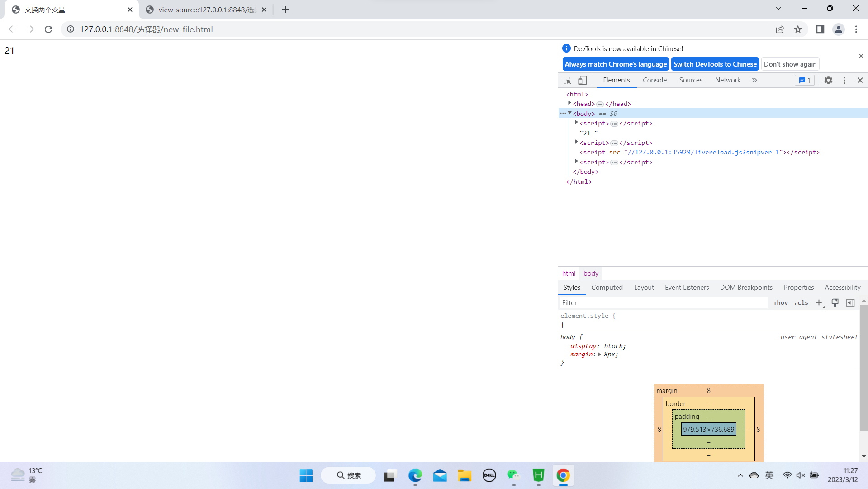Open the Computed styles tab
Viewport: 868px width, 489px height.
(x=607, y=288)
